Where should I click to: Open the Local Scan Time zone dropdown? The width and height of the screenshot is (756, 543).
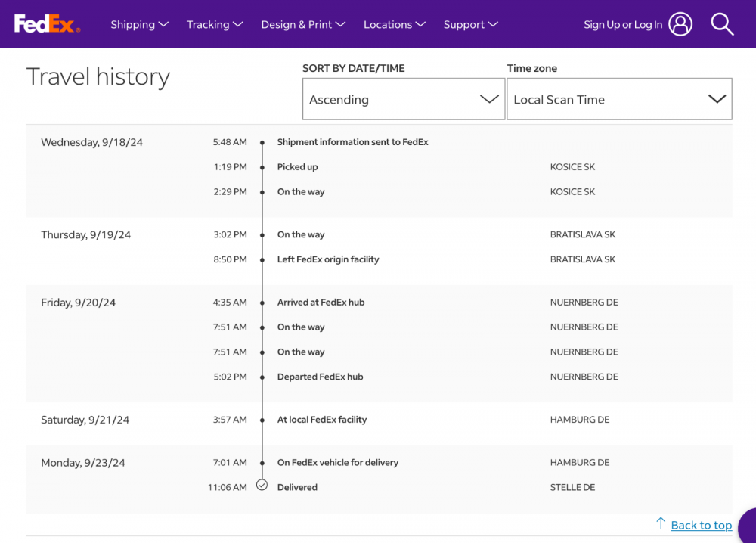point(619,99)
